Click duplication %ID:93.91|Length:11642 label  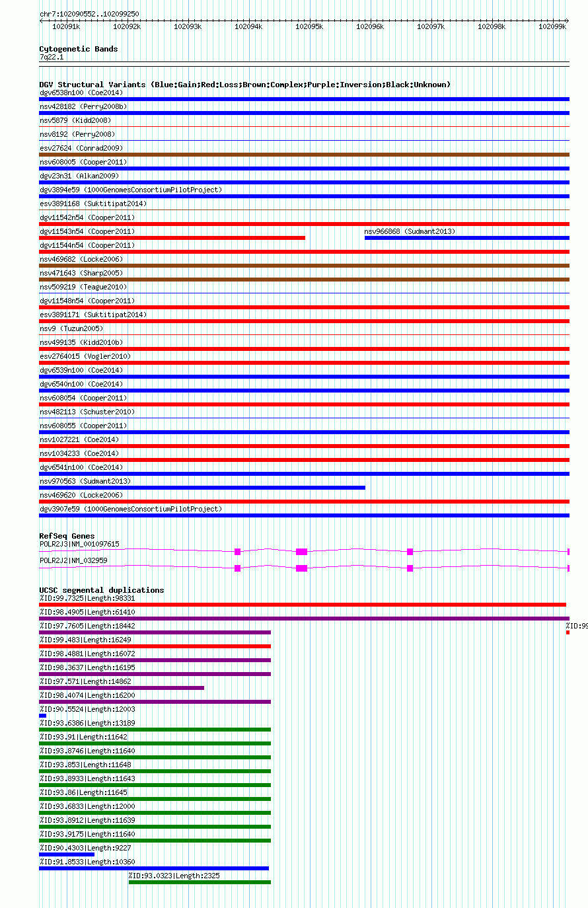click(83, 737)
